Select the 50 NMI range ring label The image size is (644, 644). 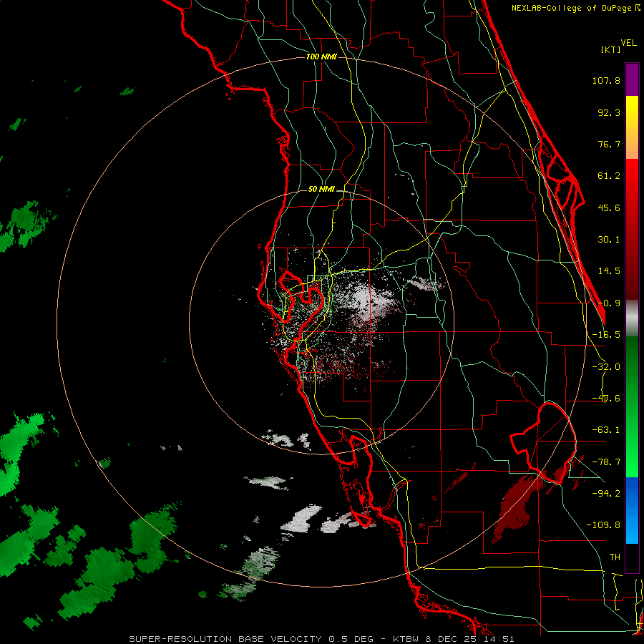[x=321, y=190]
